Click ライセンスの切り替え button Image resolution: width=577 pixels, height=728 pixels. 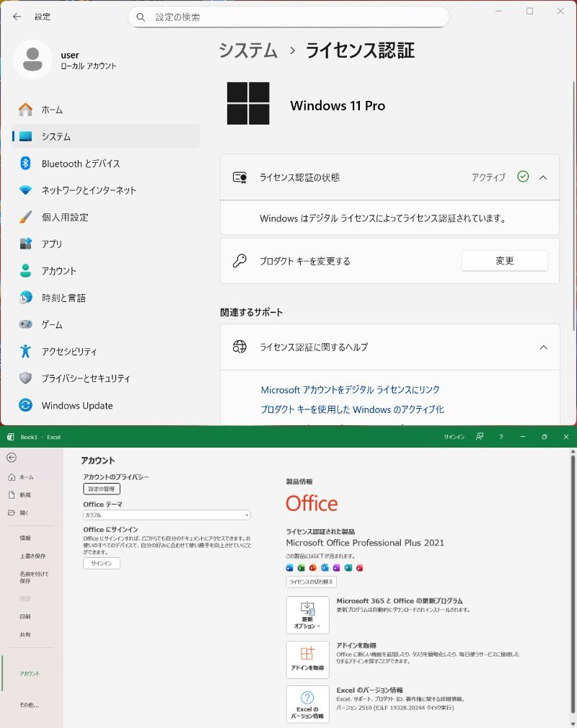311,582
